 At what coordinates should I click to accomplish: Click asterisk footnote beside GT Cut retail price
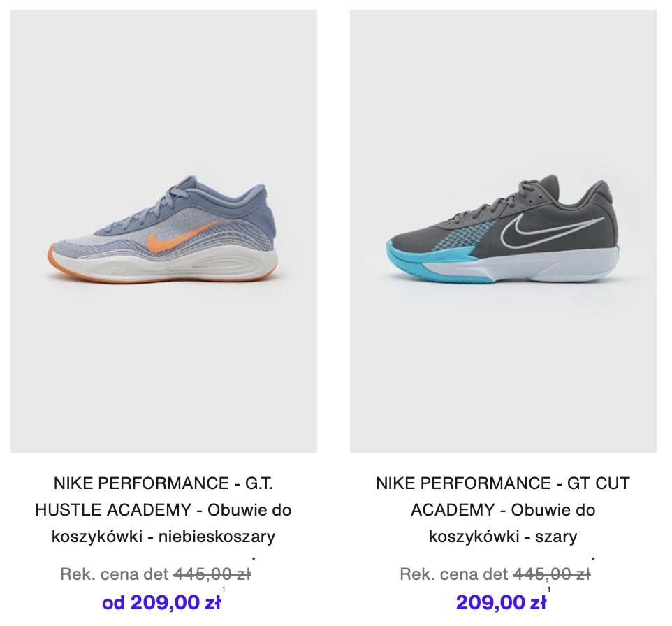click(x=593, y=560)
